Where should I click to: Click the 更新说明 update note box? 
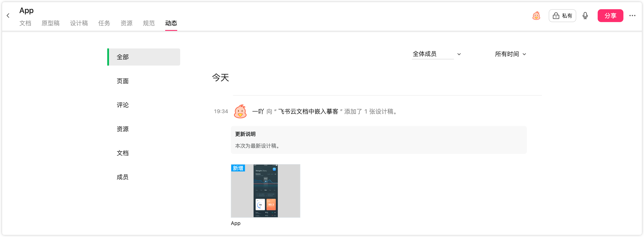(x=378, y=140)
